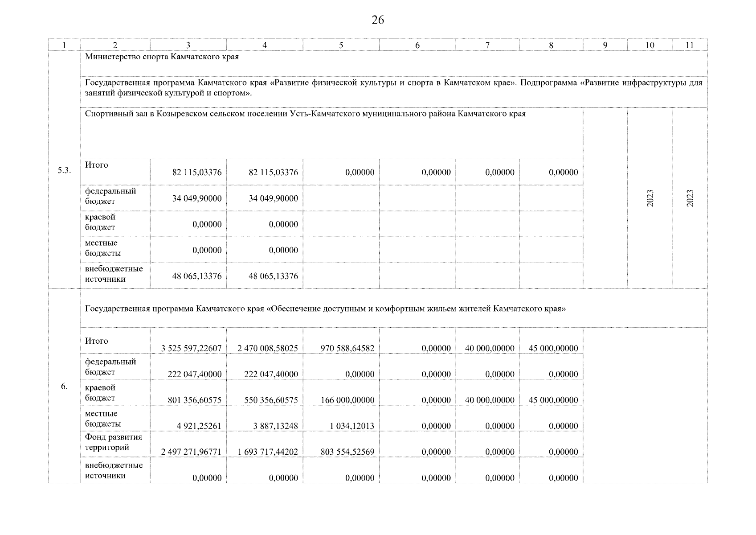Select row number cell 5.3.
This screenshot has height=535, width=756.
64,170
